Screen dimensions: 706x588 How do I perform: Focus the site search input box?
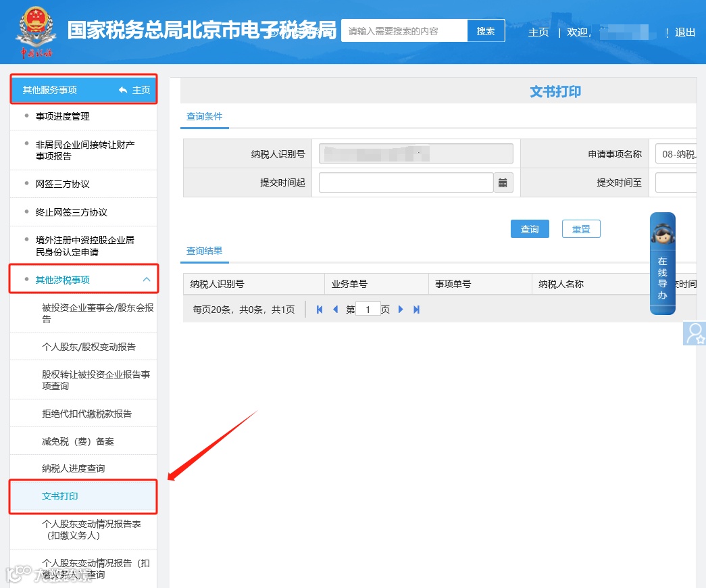[x=404, y=31]
